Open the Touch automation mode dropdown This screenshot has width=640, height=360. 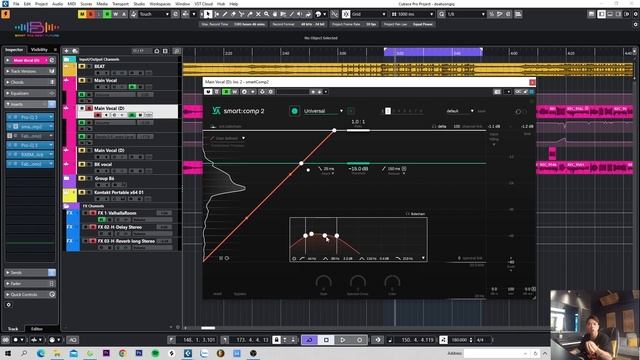(x=154, y=14)
